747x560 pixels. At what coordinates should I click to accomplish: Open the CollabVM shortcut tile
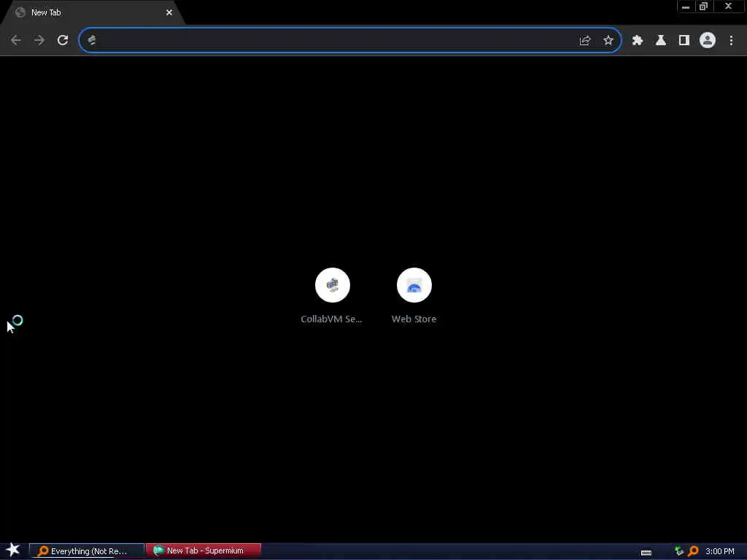(333, 285)
